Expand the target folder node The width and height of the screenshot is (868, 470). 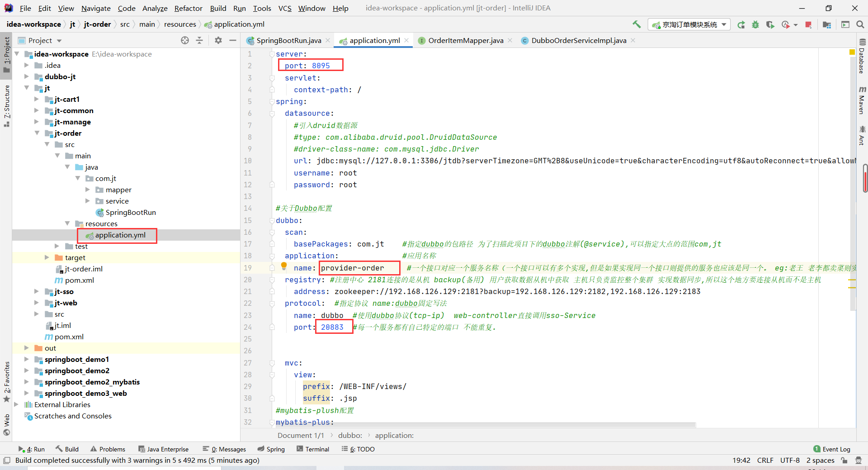click(x=47, y=257)
